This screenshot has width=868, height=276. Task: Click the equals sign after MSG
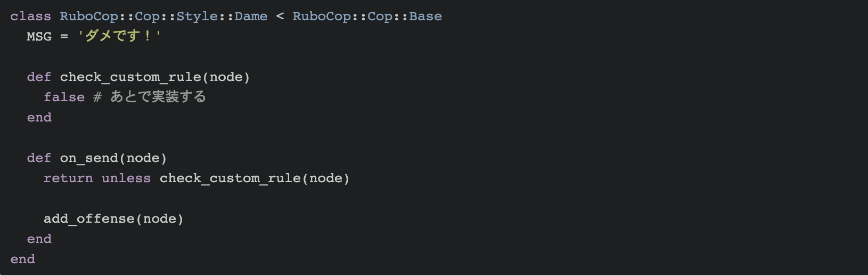click(x=64, y=37)
